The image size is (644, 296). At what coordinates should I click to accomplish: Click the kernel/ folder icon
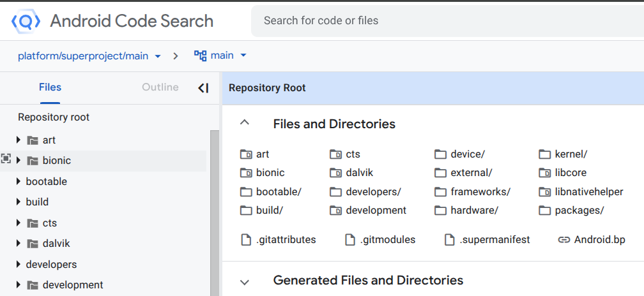pos(544,154)
